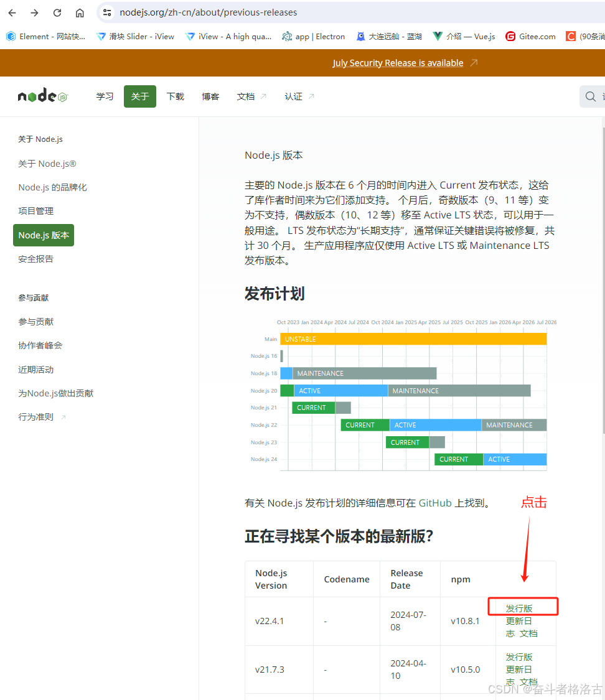Click Node.js 20 ACTIVE bar
This screenshot has width=605, height=700.
pyautogui.click(x=340, y=391)
